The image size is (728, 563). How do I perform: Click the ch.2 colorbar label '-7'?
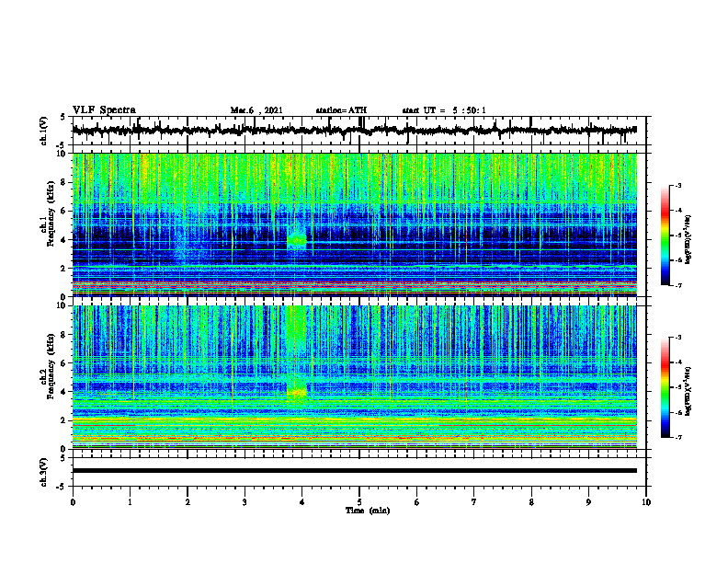pos(677,438)
